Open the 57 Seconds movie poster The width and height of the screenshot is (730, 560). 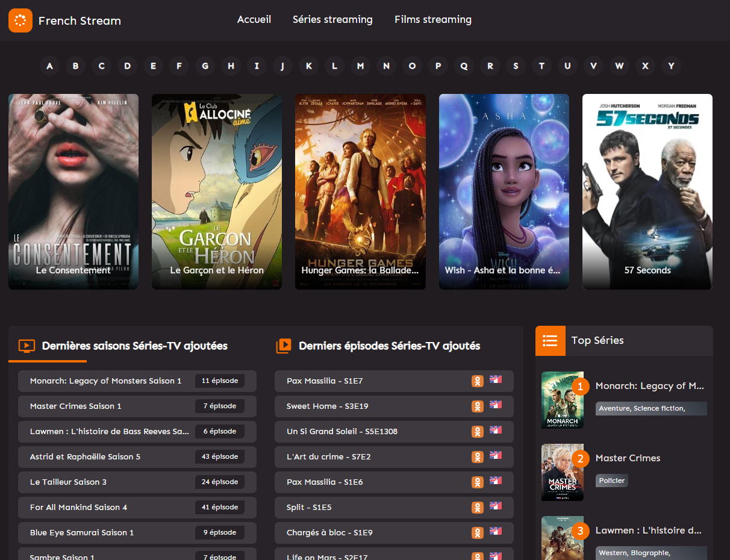pos(647,191)
